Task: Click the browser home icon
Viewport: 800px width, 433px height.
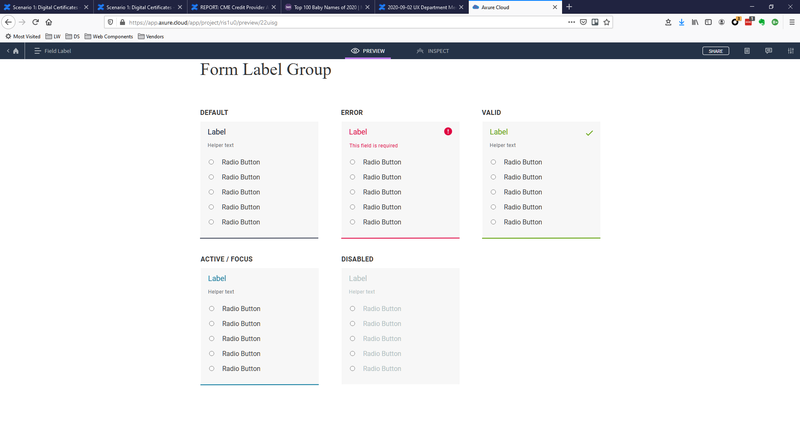Action: click(48, 22)
